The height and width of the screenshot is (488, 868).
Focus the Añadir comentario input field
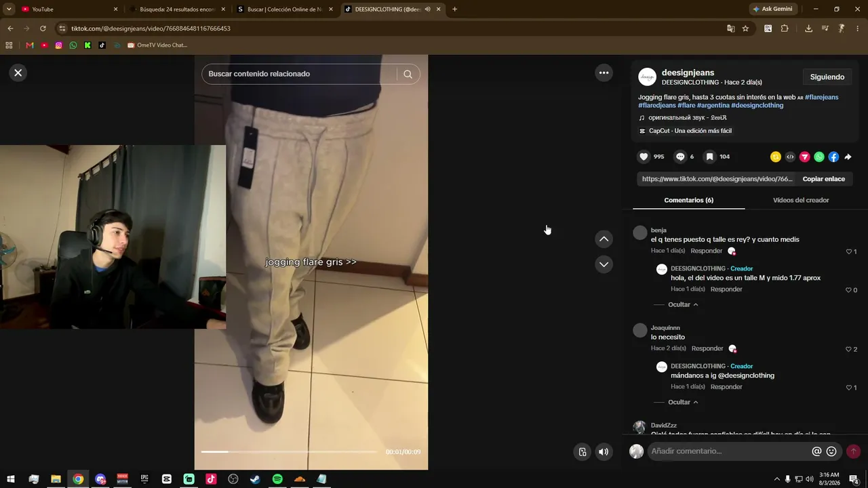point(729,451)
